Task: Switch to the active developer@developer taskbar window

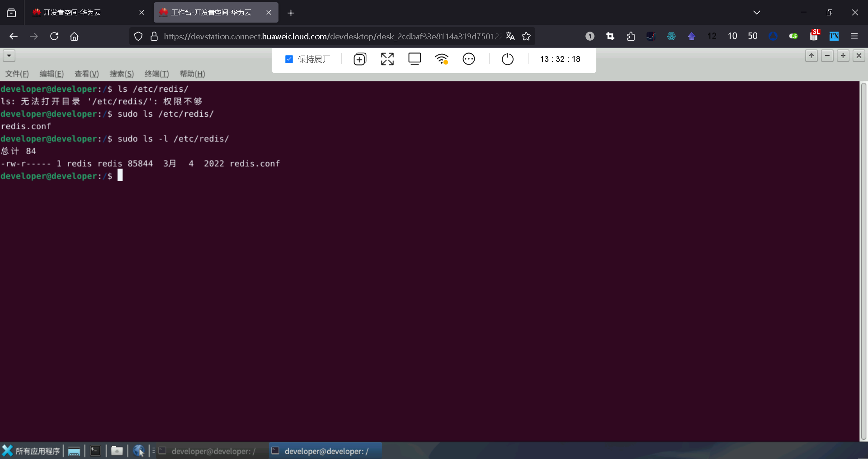Action: (x=325, y=451)
